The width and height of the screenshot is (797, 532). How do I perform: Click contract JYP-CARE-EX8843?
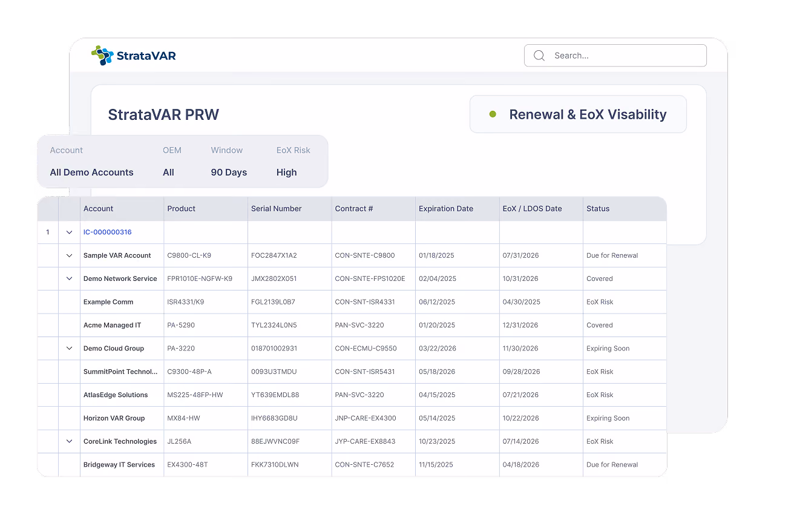pyautogui.click(x=365, y=442)
